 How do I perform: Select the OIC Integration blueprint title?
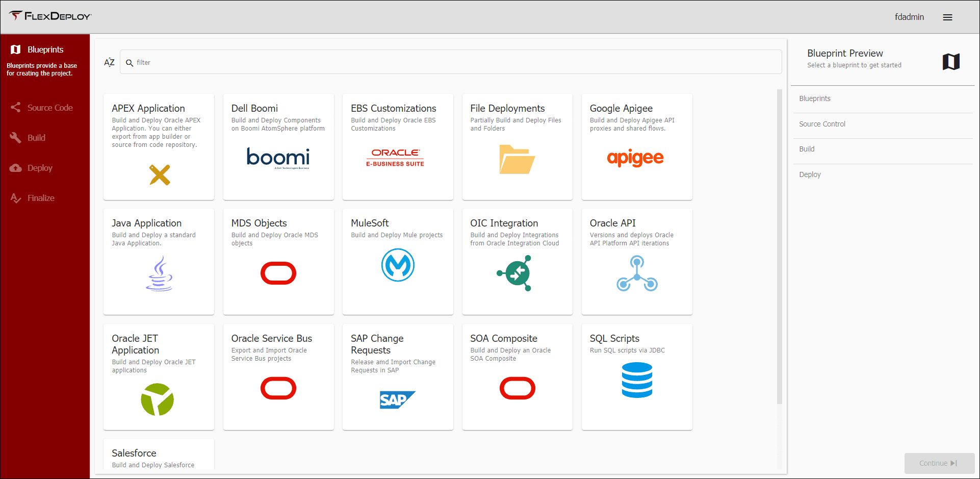point(504,223)
